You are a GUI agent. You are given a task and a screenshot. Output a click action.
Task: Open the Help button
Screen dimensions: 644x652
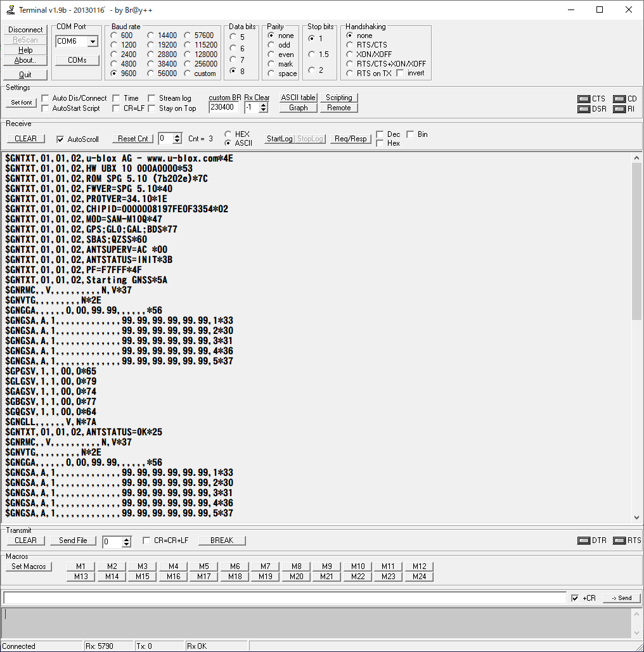coord(25,50)
